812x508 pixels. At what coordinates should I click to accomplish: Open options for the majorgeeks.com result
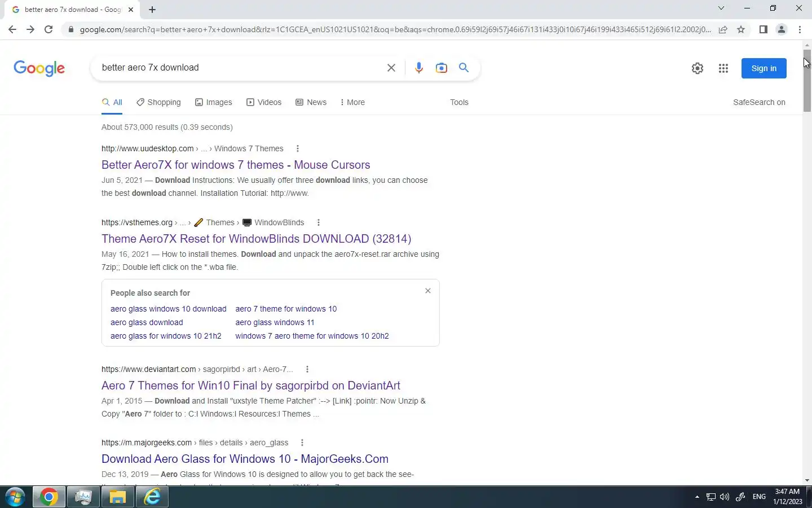pos(302,443)
